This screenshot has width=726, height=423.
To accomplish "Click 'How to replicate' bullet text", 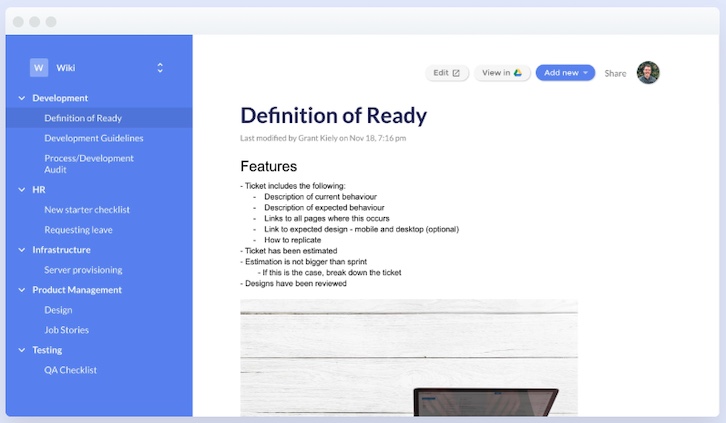I will [293, 240].
